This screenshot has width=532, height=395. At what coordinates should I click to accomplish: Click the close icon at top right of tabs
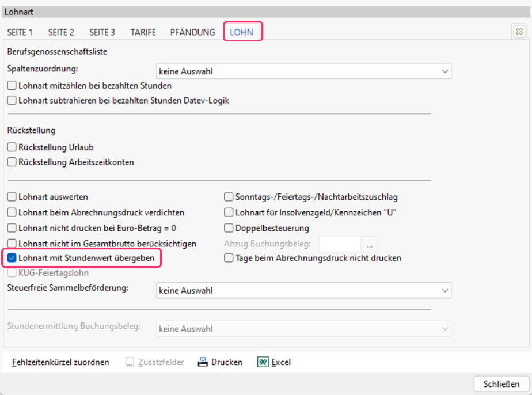click(x=518, y=32)
